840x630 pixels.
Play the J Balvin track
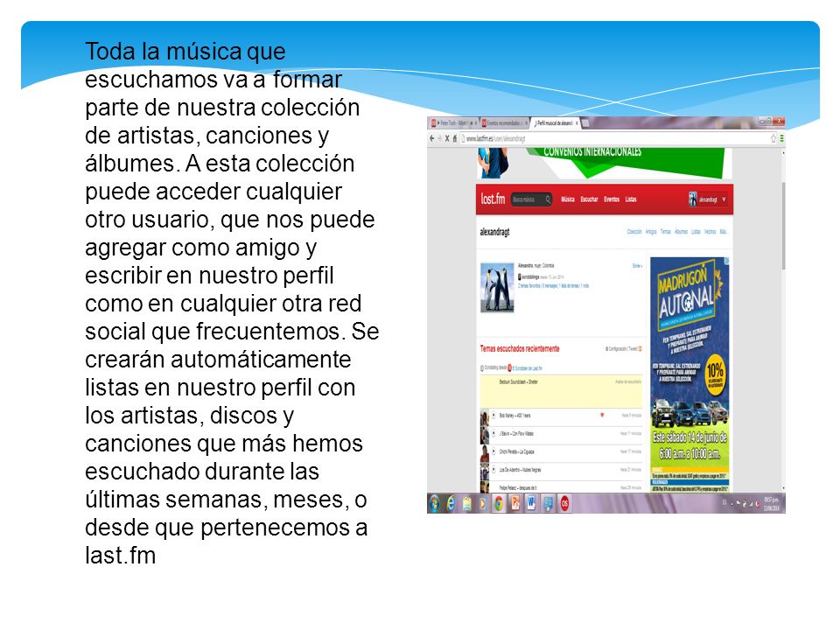493,433
